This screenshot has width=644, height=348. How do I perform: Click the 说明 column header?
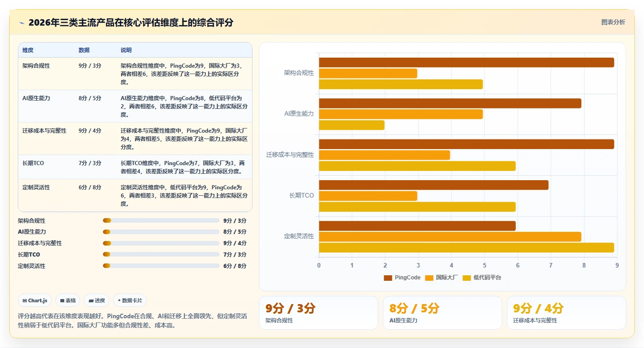126,50
